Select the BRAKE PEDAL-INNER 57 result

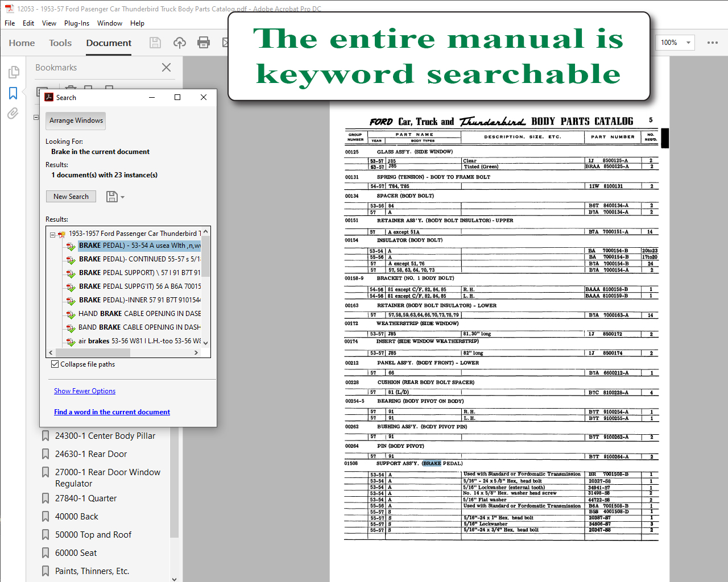139,300
